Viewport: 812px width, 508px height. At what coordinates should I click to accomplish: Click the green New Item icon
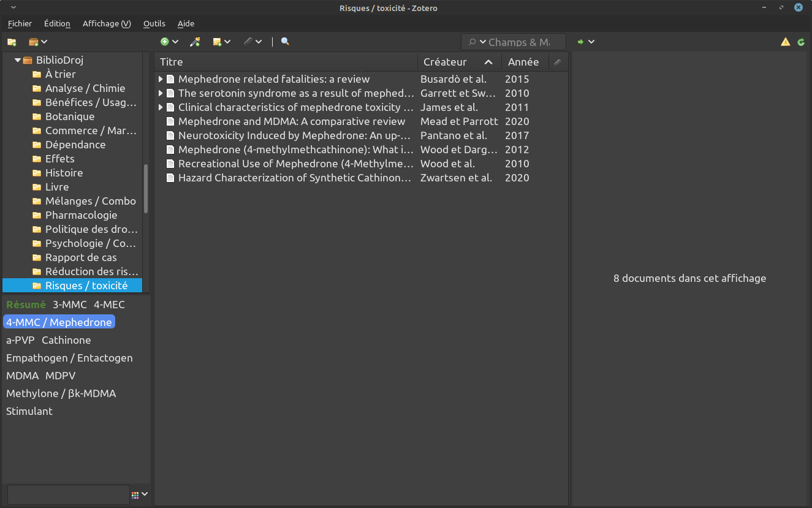tap(164, 42)
